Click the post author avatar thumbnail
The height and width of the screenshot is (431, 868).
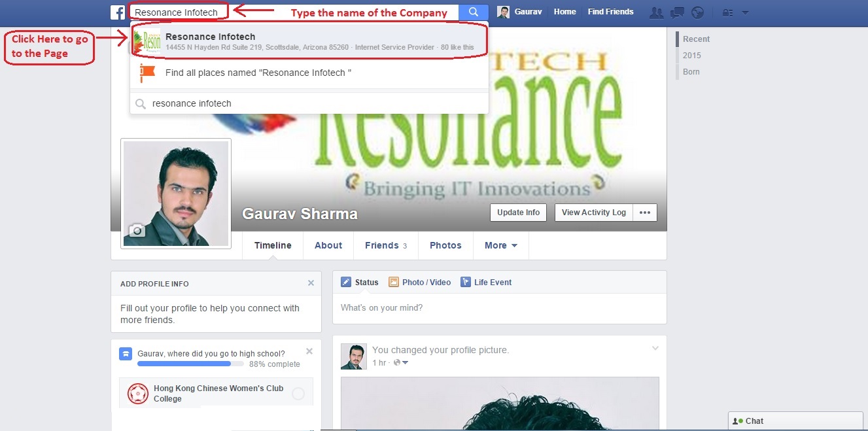pos(354,356)
